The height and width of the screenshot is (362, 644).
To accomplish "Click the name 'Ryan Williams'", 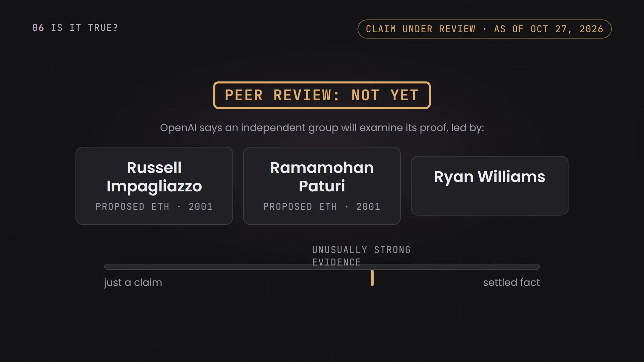I will point(490,177).
